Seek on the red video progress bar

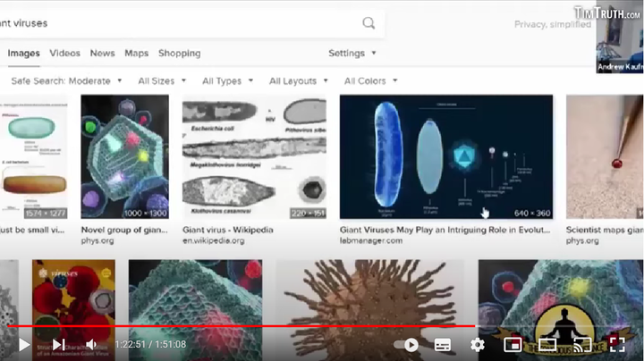coord(241,326)
